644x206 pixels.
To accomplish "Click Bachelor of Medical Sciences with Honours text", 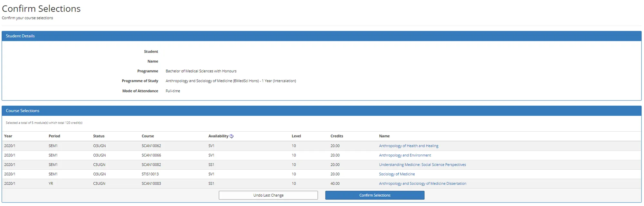I will point(201,71).
